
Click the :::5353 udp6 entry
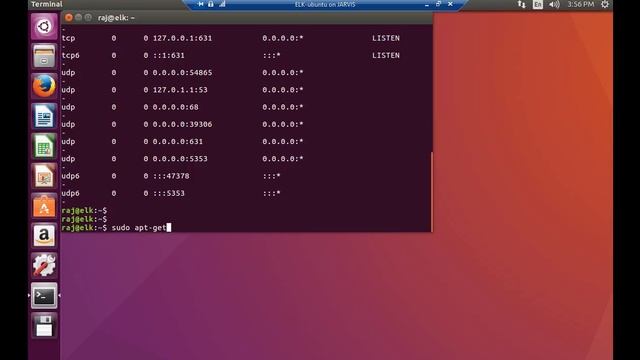(169, 193)
